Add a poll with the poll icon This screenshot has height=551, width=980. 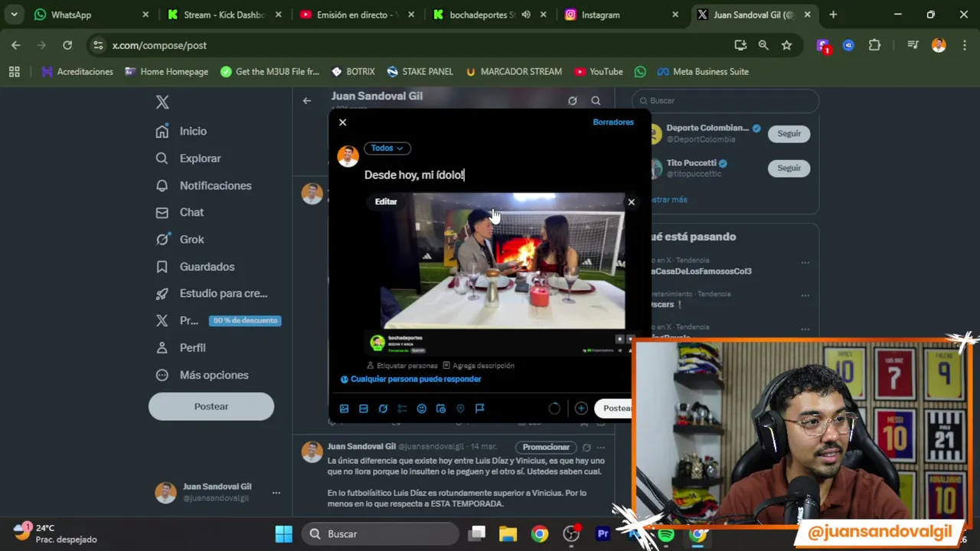pyautogui.click(x=402, y=409)
